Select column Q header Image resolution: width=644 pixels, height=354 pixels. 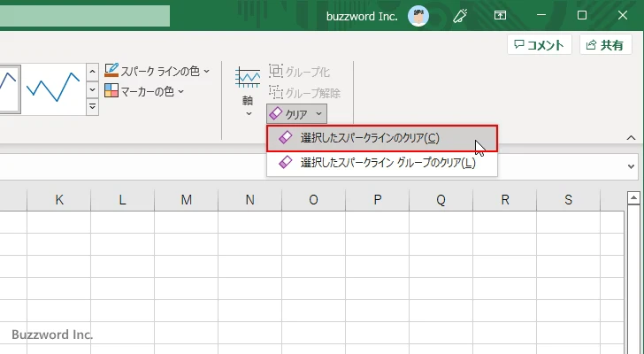pos(441,200)
